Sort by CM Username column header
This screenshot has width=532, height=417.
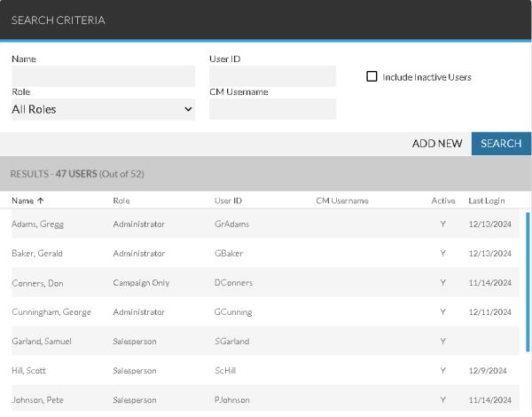point(341,201)
